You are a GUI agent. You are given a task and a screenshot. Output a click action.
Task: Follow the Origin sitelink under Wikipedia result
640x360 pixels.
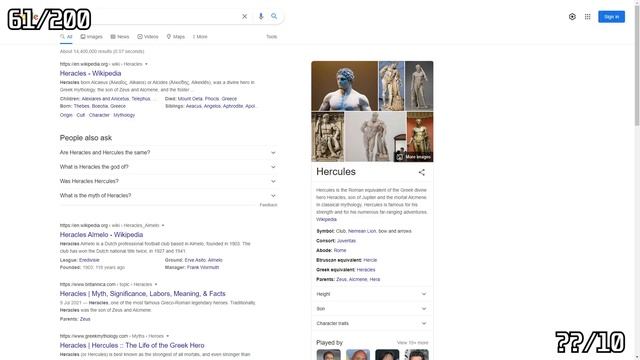(66, 115)
